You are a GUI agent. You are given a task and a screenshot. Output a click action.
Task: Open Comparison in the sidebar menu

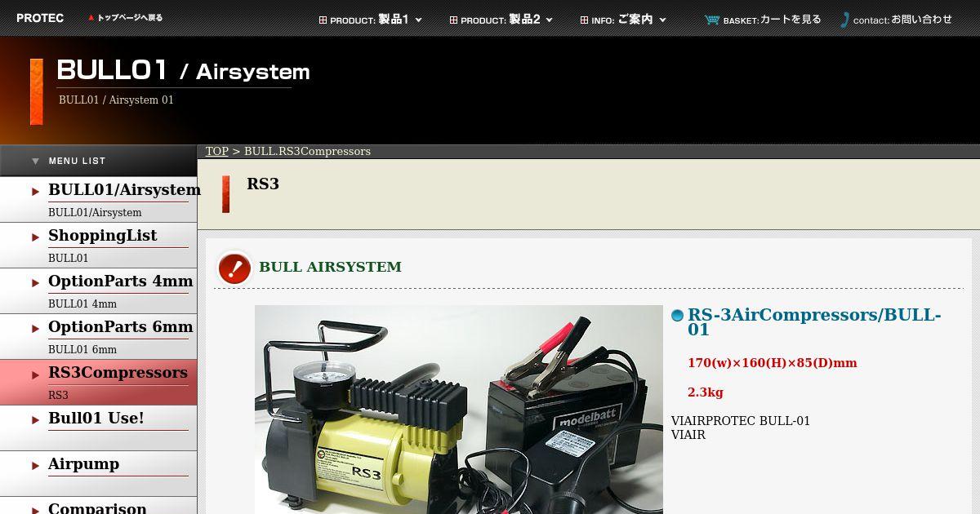pyautogui.click(x=97, y=507)
